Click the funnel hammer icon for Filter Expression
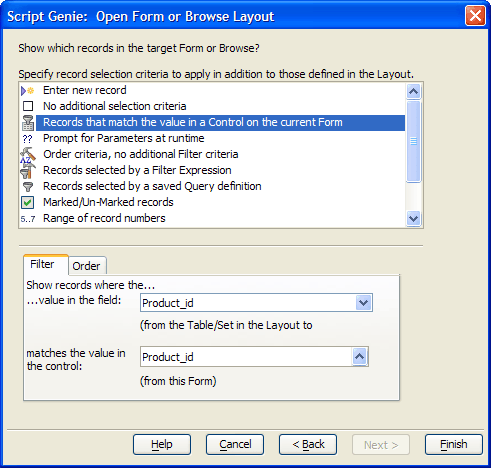491x468 pixels. pos(28,171)
